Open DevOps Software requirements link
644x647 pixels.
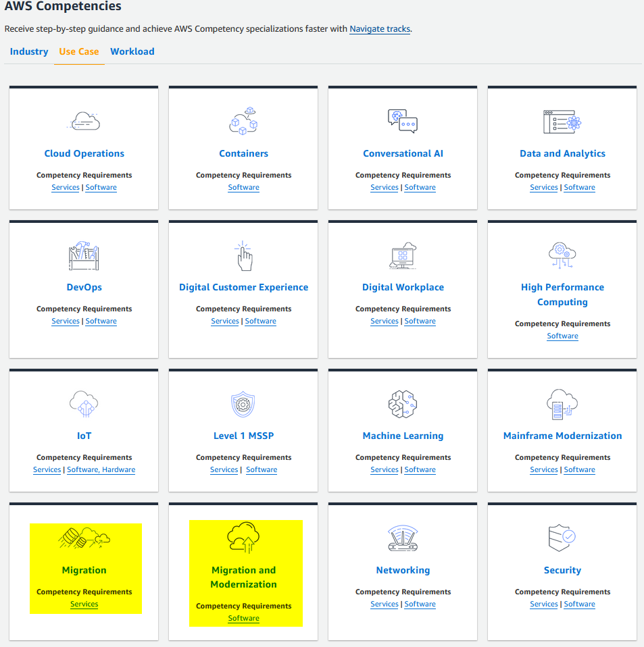(101, 321)
